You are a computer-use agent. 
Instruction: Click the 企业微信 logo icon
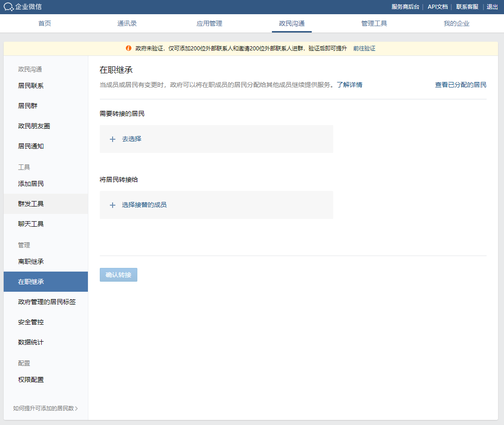click(x=8, y=7)
